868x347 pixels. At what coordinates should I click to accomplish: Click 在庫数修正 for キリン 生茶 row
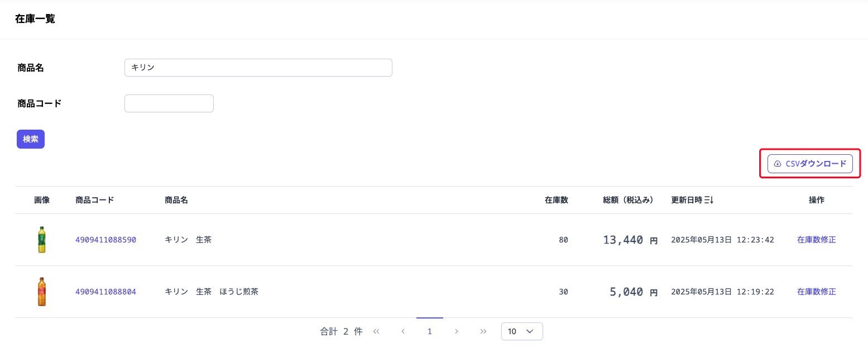(816, 240)
